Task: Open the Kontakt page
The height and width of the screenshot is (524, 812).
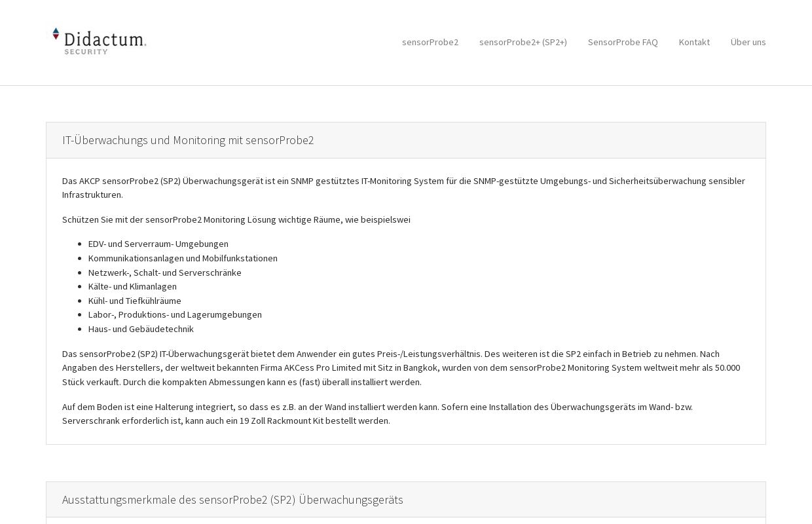Action: (x=694, y=42)
